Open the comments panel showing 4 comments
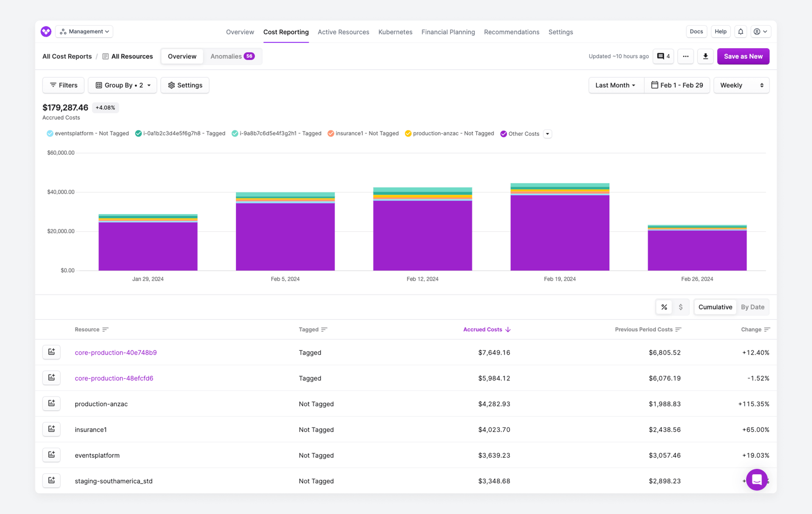 663,56
